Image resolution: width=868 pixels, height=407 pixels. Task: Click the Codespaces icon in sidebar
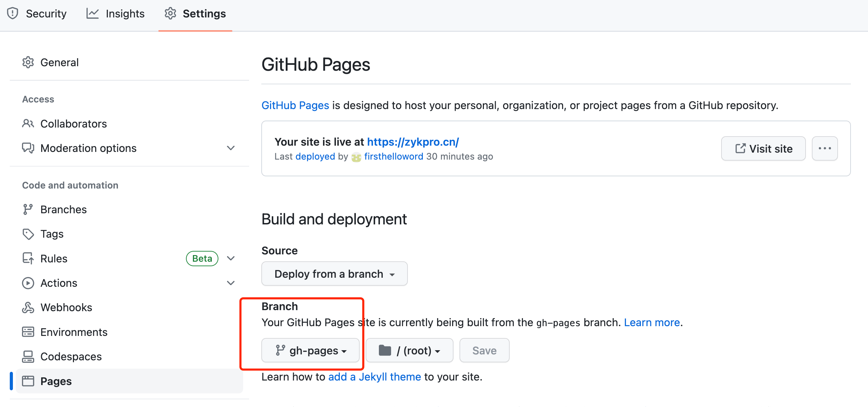tap(28, 356)
